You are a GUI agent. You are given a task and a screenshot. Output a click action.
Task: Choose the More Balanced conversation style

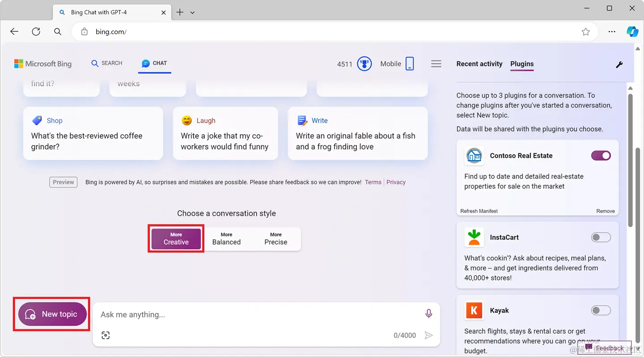[226, 239]
